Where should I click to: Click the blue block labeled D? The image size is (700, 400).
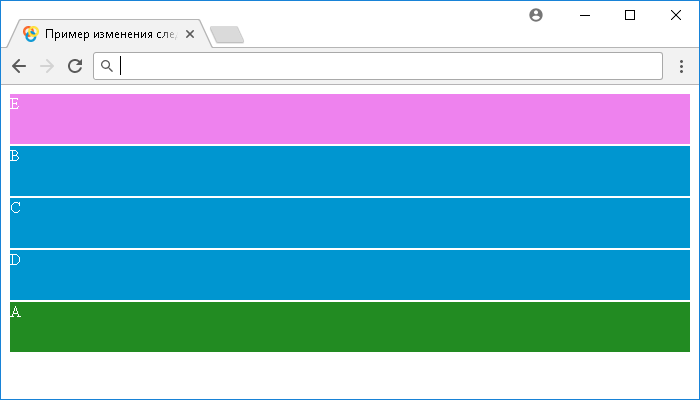coord(350,275)
